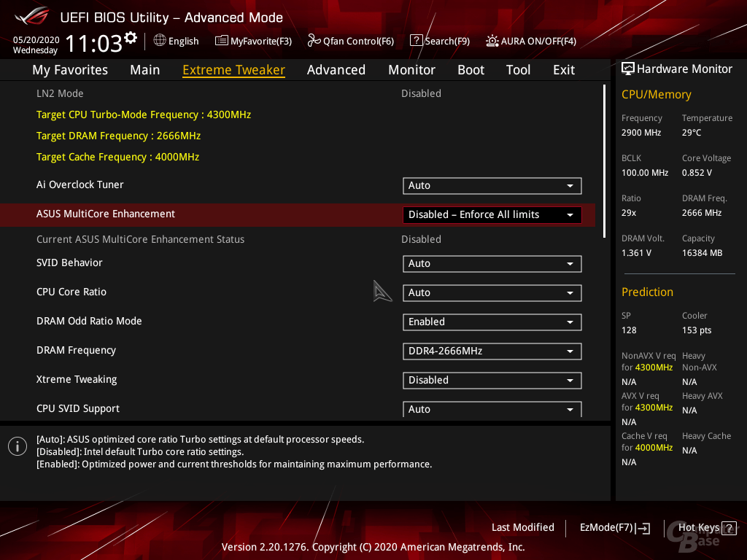Click the 29°C temperature value
The image size is (747, 560).
click(692, 133)
